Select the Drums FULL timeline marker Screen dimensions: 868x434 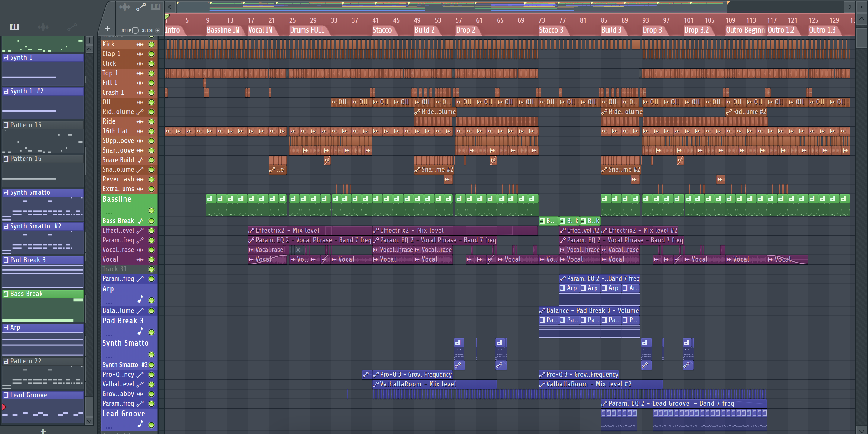307,30
